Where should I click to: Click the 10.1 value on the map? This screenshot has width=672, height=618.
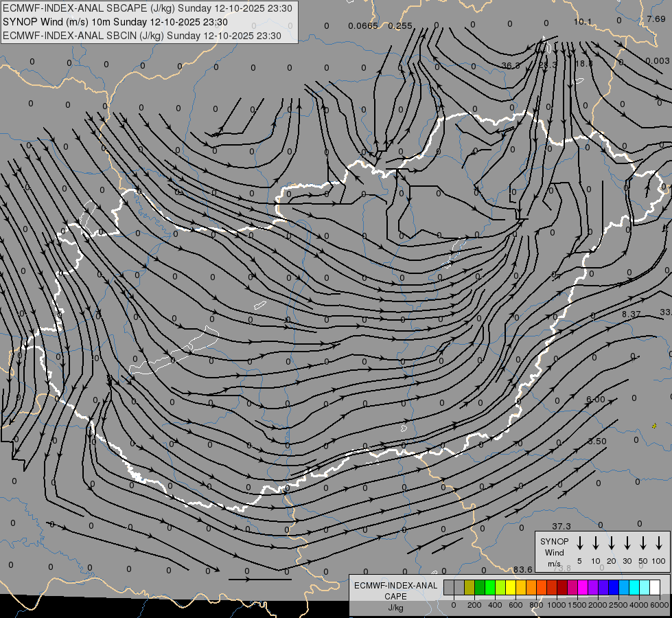583,21
